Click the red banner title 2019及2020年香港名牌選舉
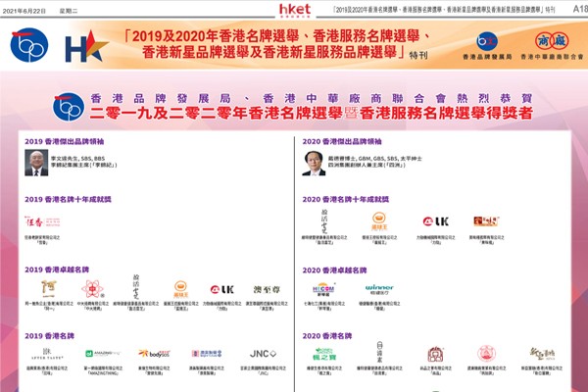This screenshot has height=392, width=588. [x=278, y=43]
